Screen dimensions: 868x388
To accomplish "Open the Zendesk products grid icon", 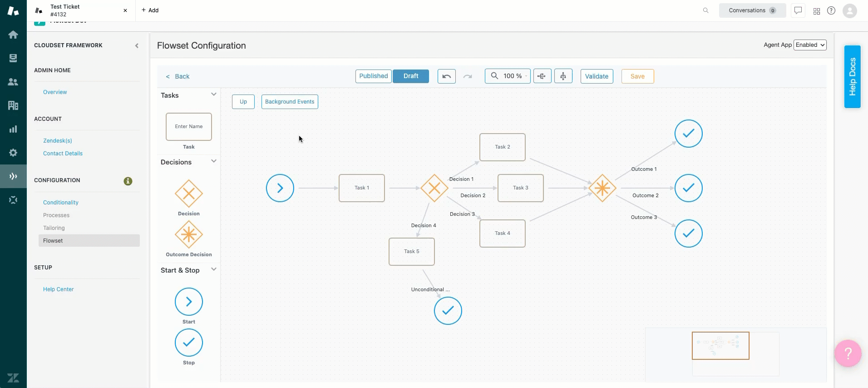I will 817,11.
